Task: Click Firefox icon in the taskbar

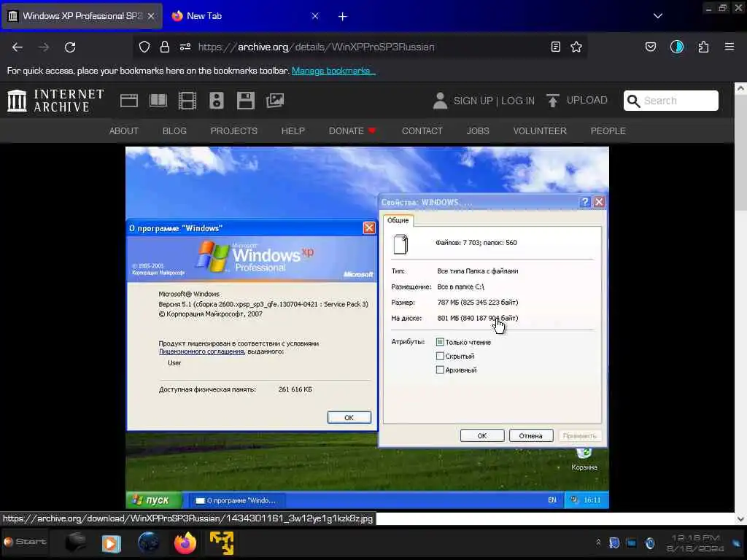Action: pyautogui.click(x=185, y=542)
